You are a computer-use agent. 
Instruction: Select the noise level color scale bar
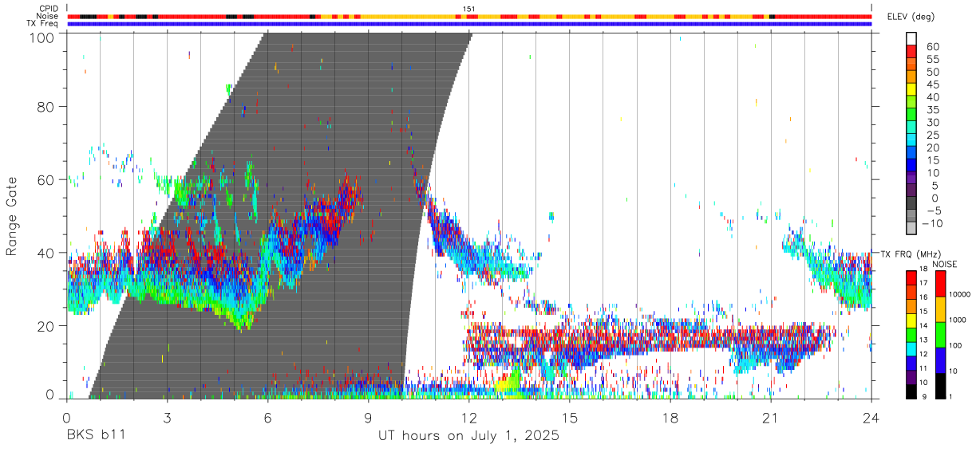pyautogui.click(x=942, y=334)
